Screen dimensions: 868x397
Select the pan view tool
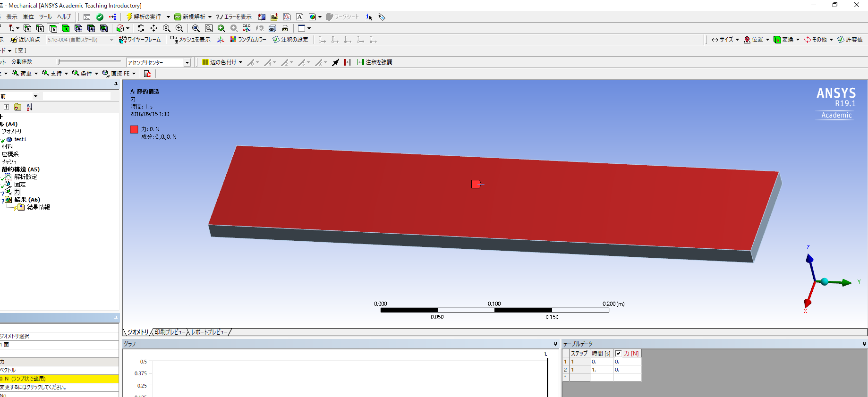153,28
